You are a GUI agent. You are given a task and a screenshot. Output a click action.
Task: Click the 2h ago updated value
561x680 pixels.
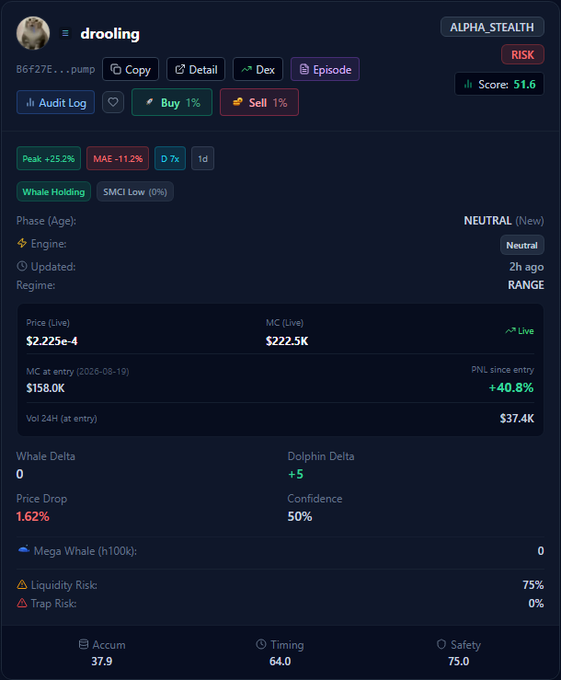pyautogui.click(x=526, y=267)
